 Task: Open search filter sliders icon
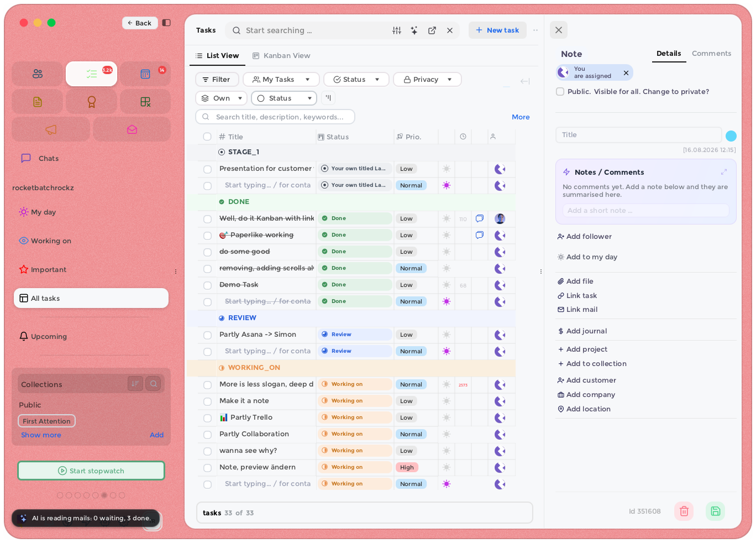pos(397,30)
